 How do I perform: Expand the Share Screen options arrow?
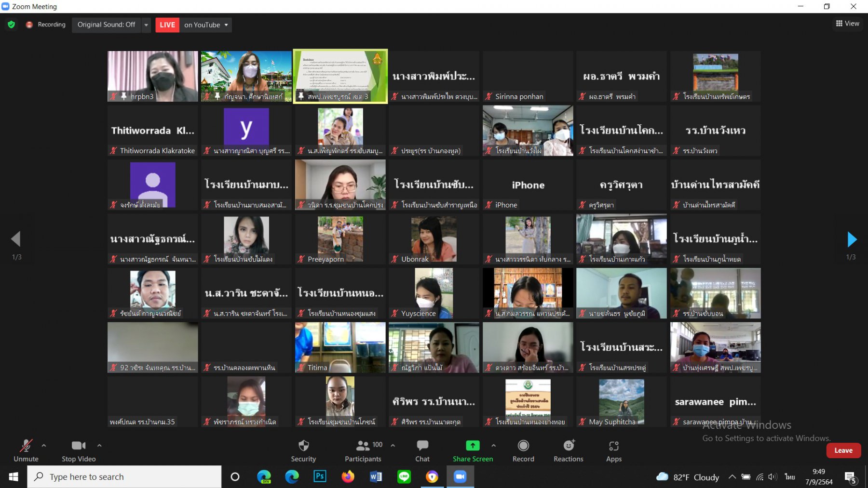click(493, 446)
